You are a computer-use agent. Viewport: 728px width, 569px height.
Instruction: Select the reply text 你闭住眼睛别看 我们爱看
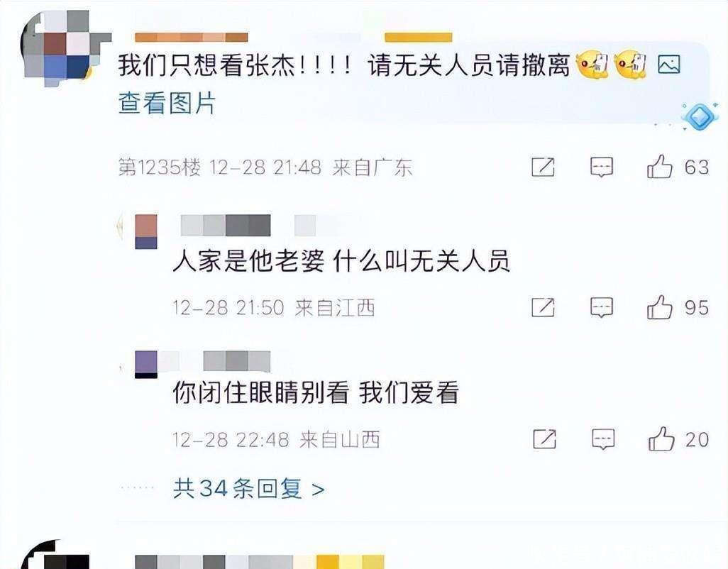tap(316, 393)
